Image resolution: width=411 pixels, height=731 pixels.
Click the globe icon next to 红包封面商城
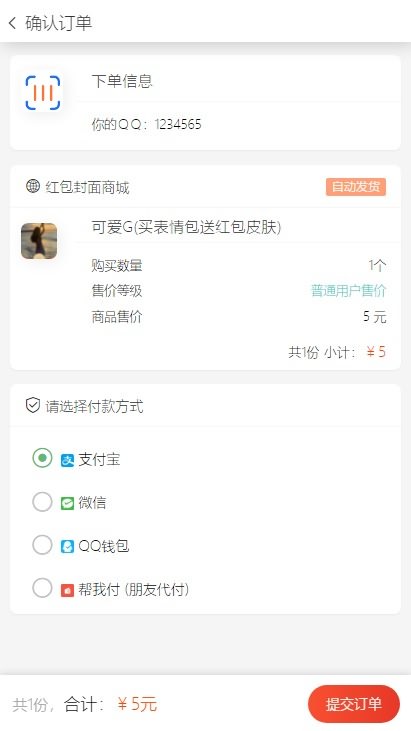[33, 186]
